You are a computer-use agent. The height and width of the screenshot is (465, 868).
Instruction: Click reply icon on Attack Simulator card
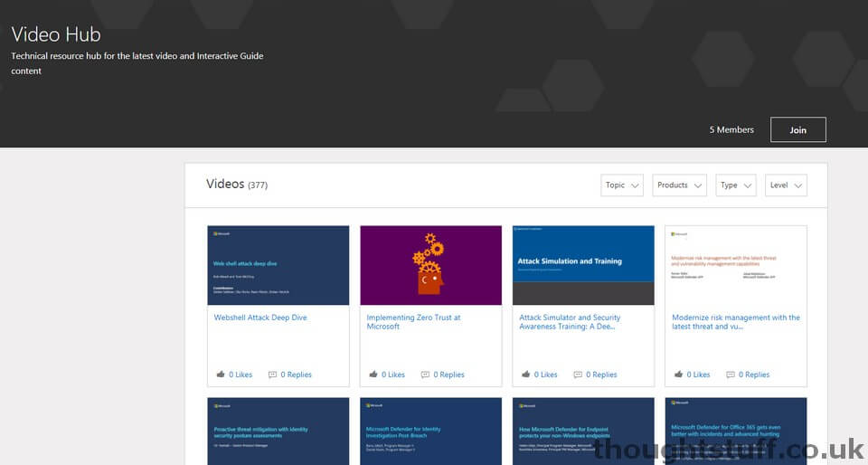578,375
